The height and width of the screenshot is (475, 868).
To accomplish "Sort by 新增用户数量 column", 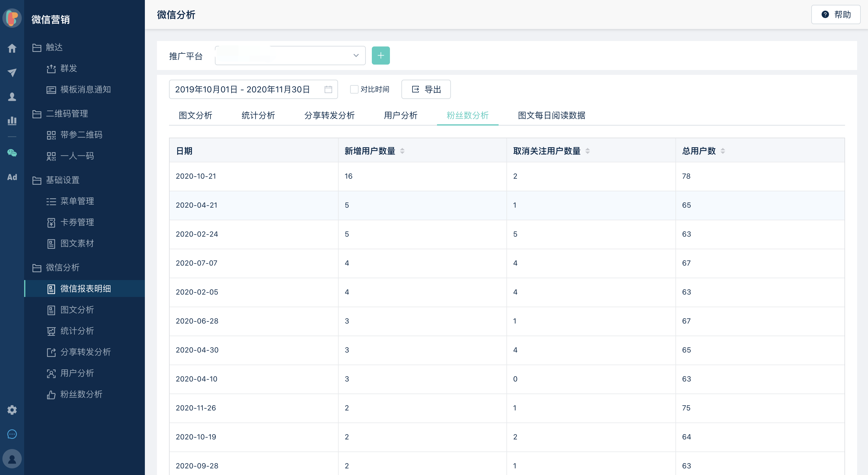I will 402,151.
